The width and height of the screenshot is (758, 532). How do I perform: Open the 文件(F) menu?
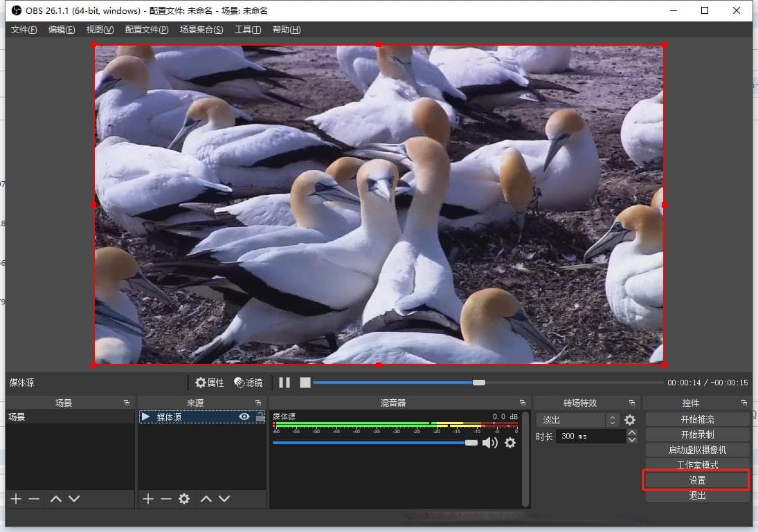point(24,30)
